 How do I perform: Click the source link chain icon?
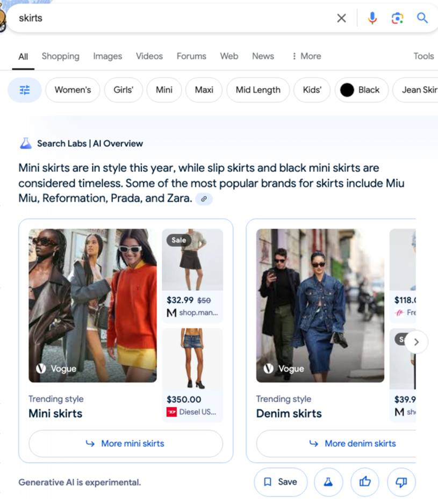[x=204, y=199]
